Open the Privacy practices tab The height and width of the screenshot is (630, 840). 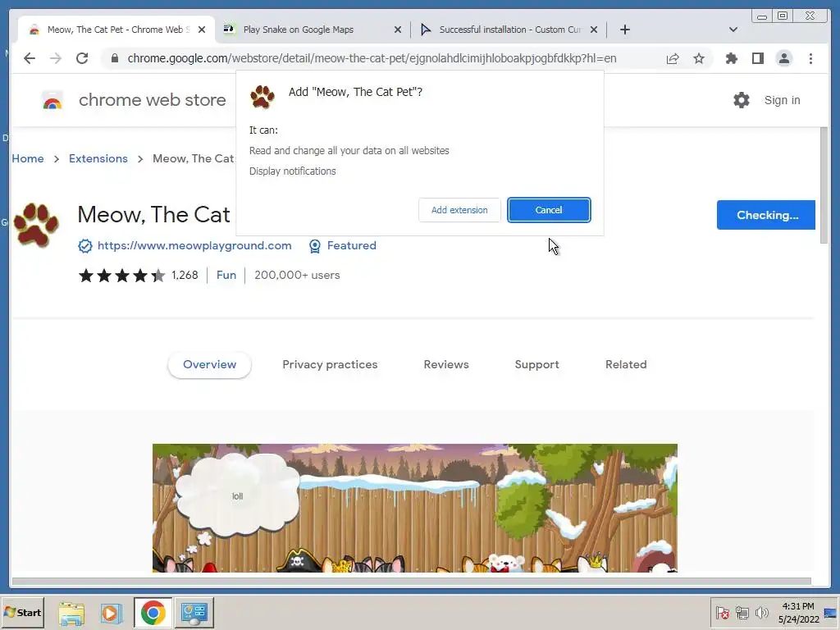(330, 365)
